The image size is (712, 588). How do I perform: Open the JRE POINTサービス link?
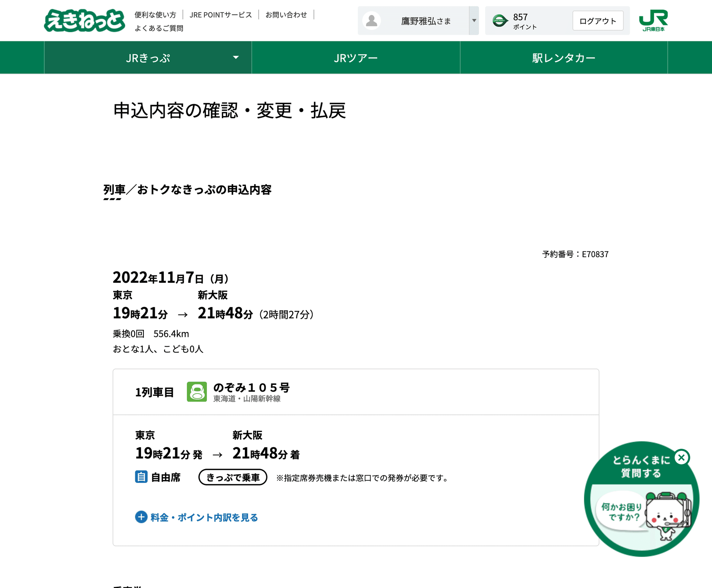(x=221, y=14)
